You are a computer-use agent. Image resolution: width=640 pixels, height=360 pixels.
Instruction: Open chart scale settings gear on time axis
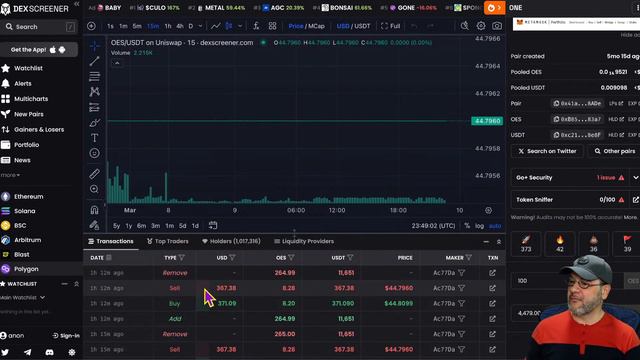coord(488,211)
